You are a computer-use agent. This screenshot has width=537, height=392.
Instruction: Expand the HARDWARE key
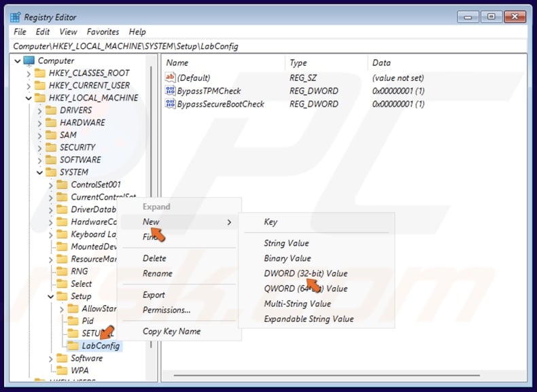[39, 123]
